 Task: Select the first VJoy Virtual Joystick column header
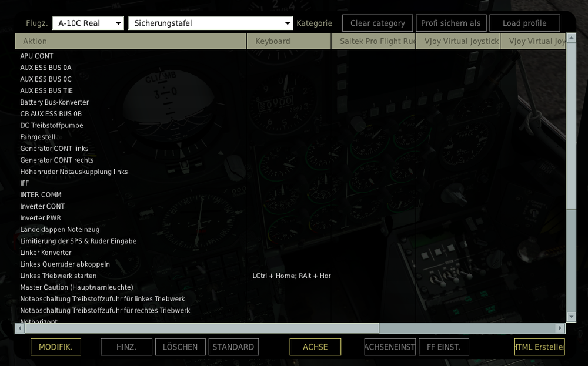(x=458, y=41)
